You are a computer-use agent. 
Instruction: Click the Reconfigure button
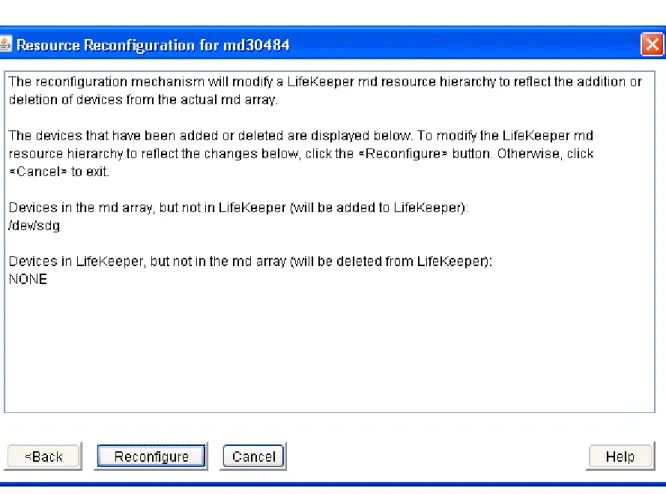pyautogui.click(x=151, y=456)
